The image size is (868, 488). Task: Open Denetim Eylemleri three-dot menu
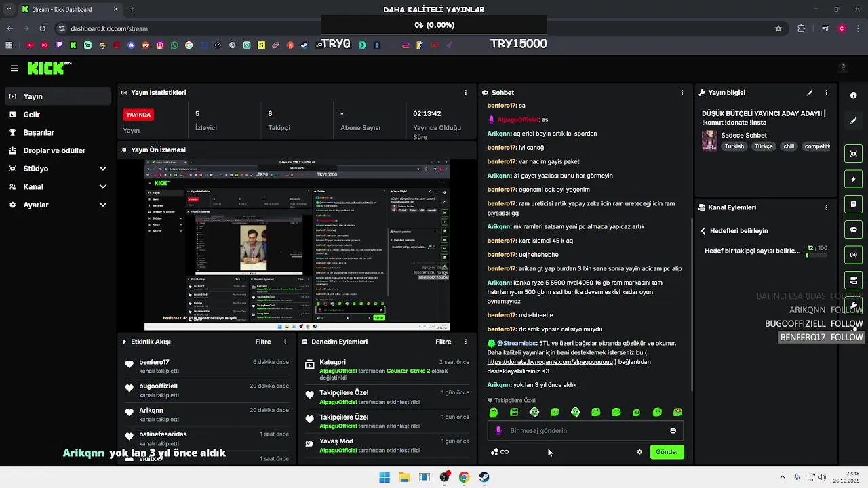coord(465,342)
